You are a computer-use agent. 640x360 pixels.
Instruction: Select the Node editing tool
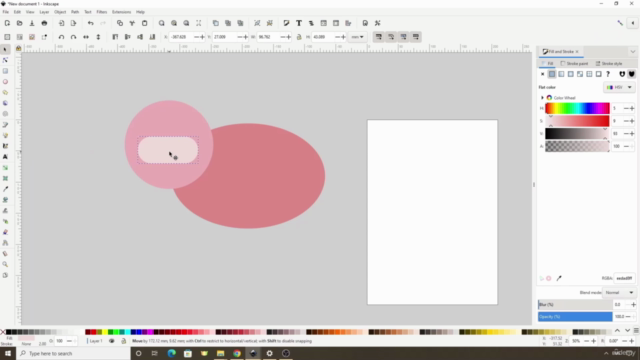[x=5, y=60]
